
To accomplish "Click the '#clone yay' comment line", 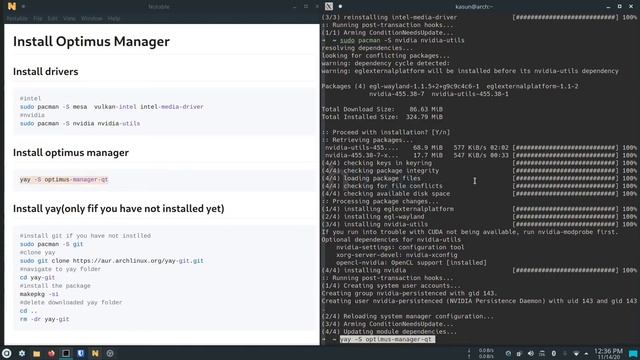I will [x=37, y=252].
